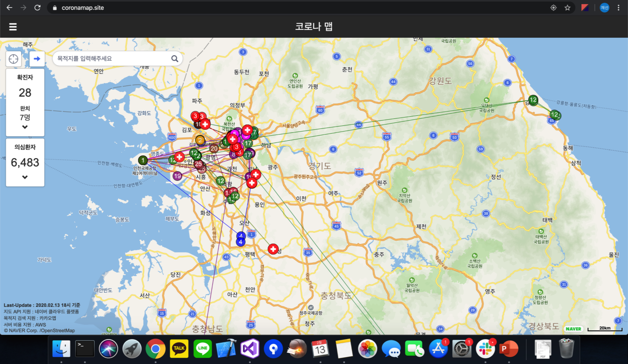
Task: Click the crosshair current-location button
Action: pyautogui.click(x=14, y=59)
